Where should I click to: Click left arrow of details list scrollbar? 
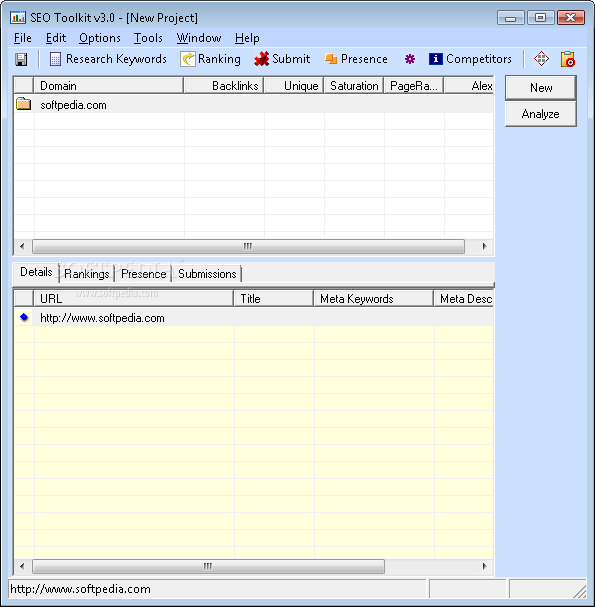click(22, 566)
